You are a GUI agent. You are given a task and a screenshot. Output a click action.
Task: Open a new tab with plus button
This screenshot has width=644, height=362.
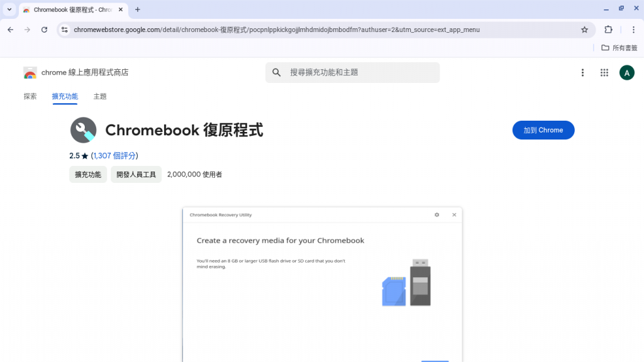click(x=138, y=9)
